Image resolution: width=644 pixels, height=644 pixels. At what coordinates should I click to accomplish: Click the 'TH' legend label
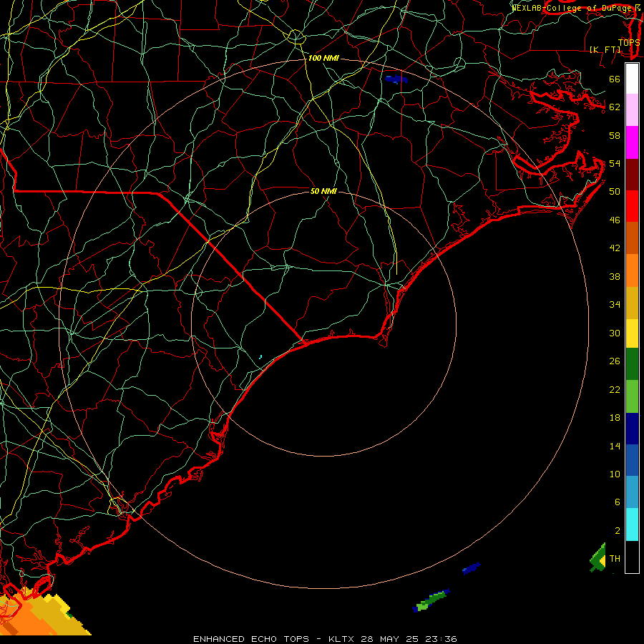[615, 559]
